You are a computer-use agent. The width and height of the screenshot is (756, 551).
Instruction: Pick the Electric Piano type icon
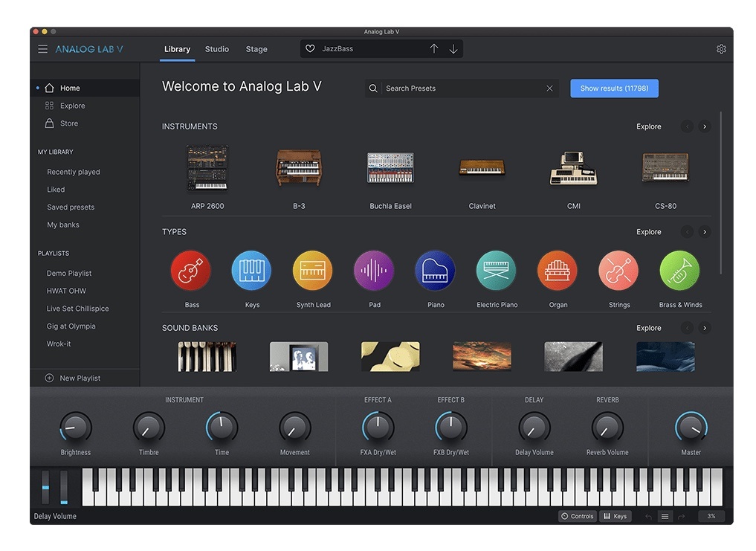(x=497, y=271)
